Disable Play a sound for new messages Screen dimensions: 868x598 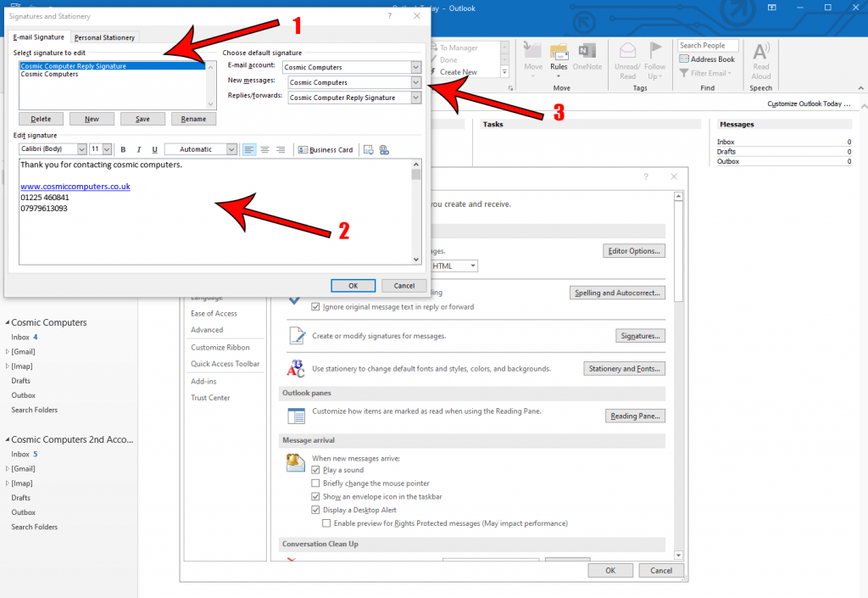click(x=316, y=470)
